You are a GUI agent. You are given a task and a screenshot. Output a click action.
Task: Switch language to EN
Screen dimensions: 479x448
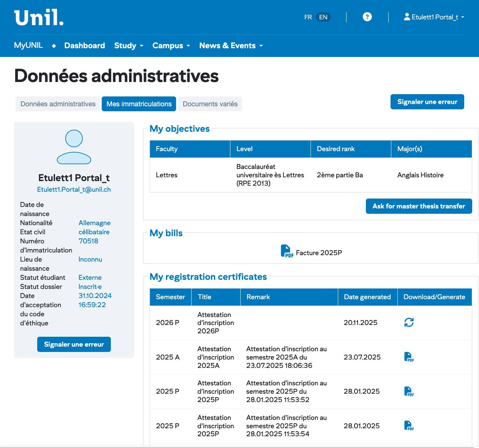tap(323, 17)
